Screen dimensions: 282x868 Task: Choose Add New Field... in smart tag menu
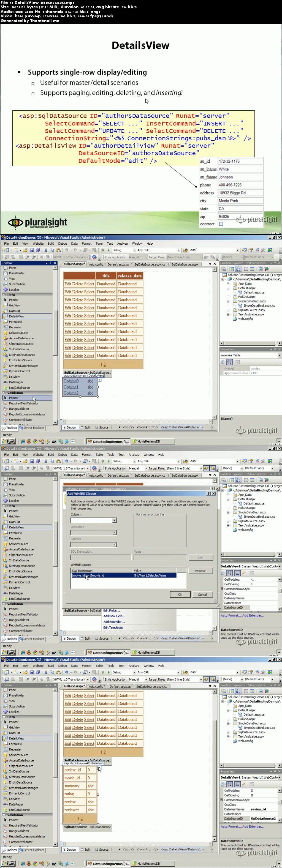pos(114,616)
